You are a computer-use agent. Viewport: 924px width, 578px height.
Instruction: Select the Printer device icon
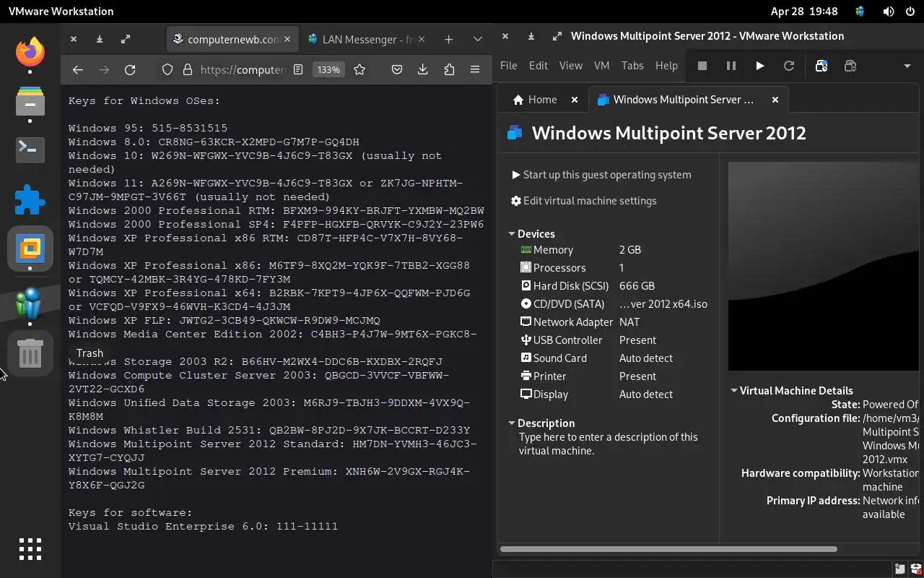coord(526,376)
